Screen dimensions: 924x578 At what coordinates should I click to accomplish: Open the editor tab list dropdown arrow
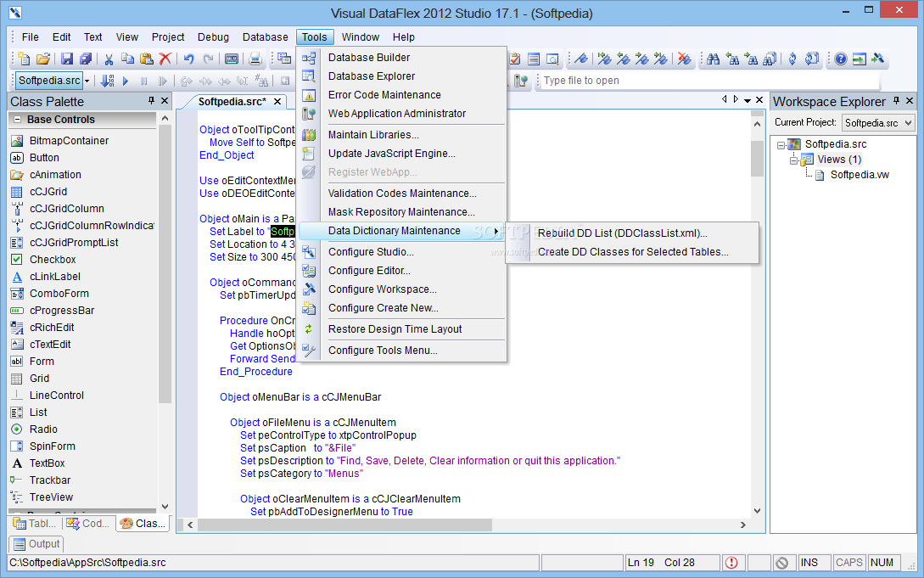[748, 101]
